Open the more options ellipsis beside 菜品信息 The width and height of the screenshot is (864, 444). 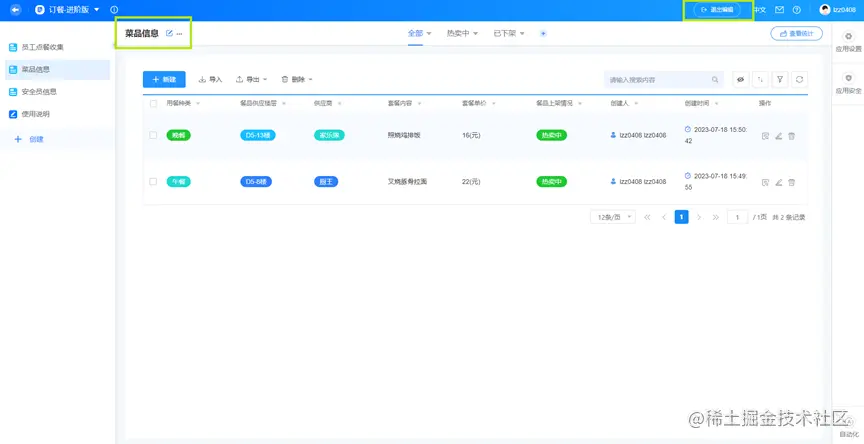click(x=179, y=34)
